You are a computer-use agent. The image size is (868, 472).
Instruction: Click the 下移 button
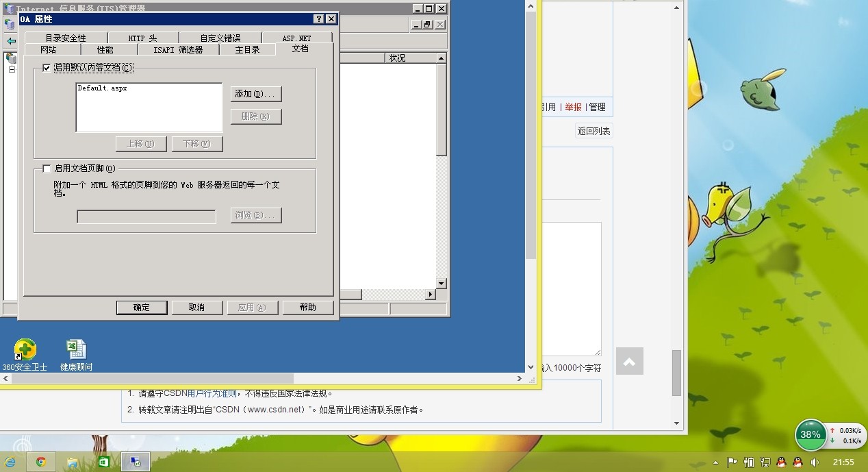(197, 144)
